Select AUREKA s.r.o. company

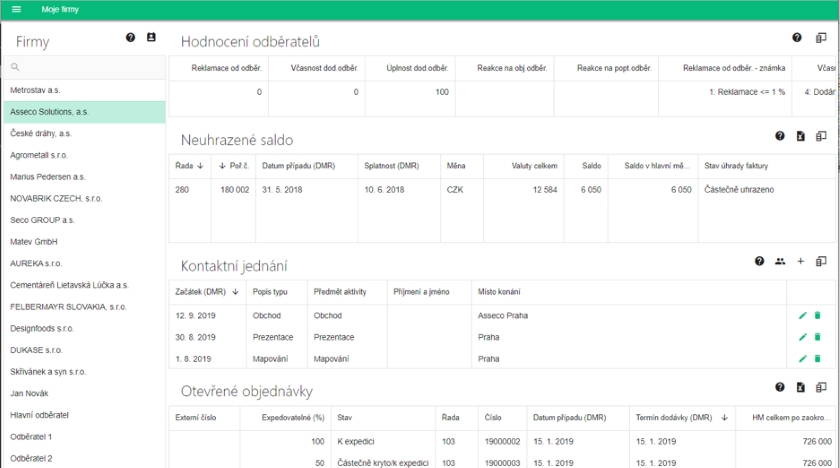click(x=85, y=263)
